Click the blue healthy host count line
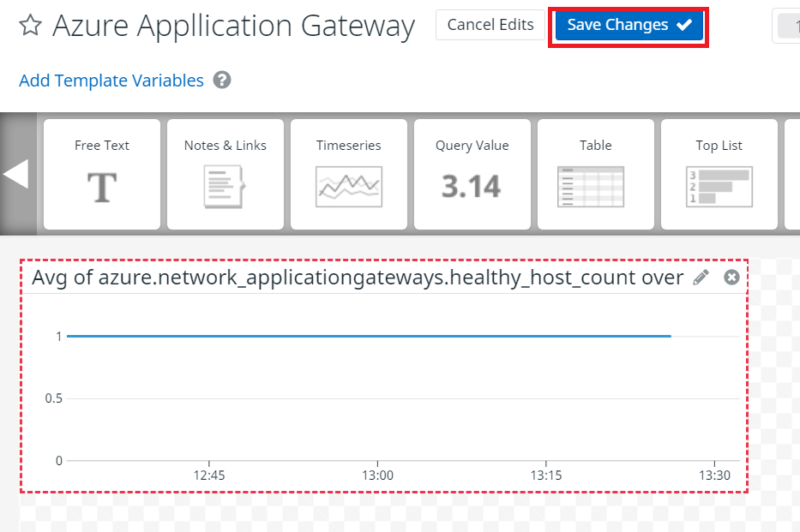The image size is (800, 532). click(369, 337)
